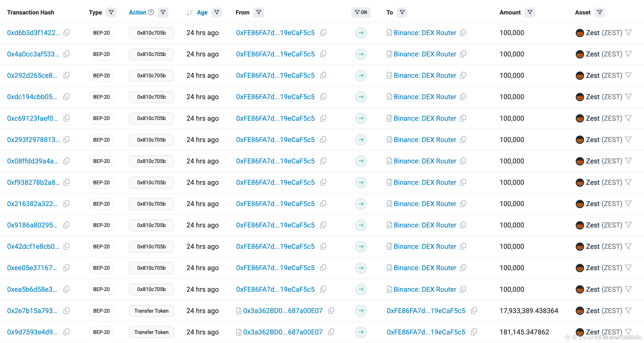The width and height of the screenshot is (644, 343).
Task: Copy From address in the 0xd6b3d3f1422 row
Action: (x=323, y=32)
